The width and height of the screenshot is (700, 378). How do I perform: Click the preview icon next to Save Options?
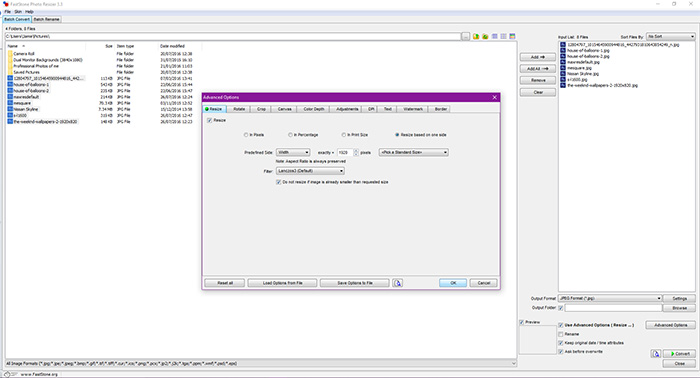click(397, 283)
